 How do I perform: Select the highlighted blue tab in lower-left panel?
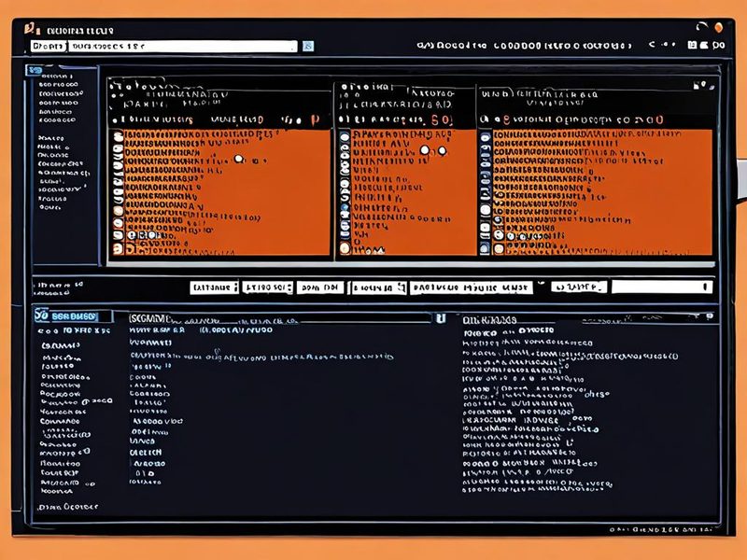click(x=74, y=315)
